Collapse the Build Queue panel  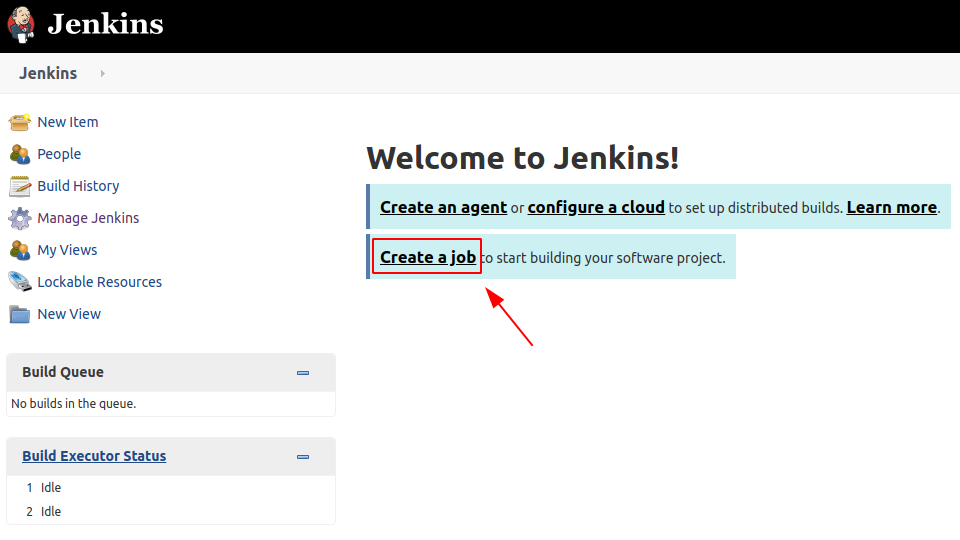(303, 373)
